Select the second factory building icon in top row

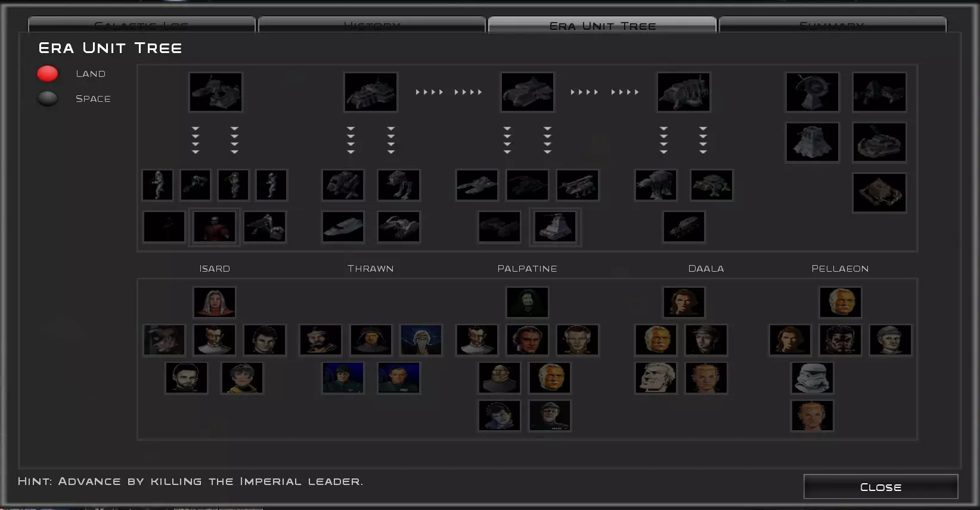coord(371,92)
